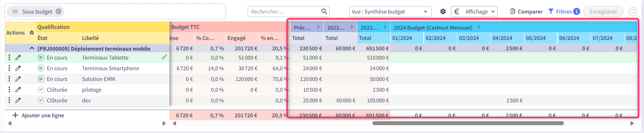
Task: Expand the Préc… column group
Action: pos(318,27)
